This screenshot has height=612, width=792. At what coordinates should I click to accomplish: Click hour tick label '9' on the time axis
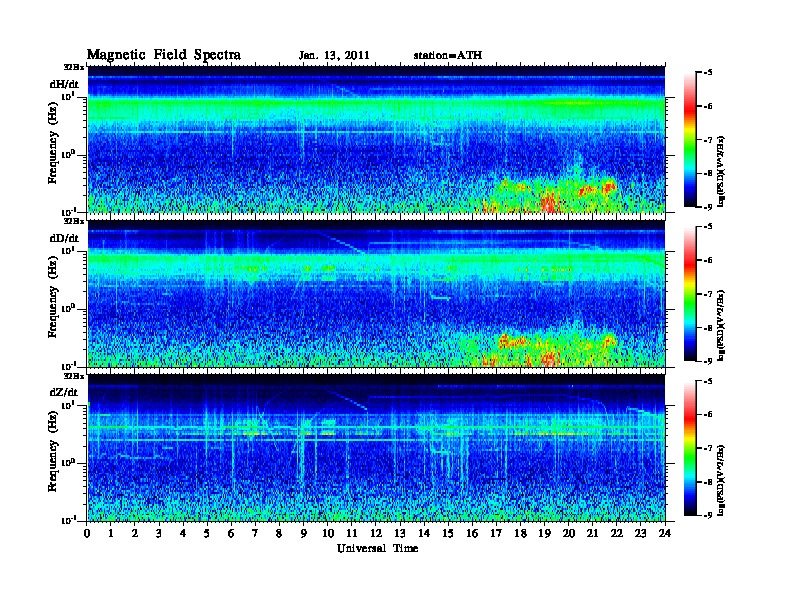click(304, 533)
